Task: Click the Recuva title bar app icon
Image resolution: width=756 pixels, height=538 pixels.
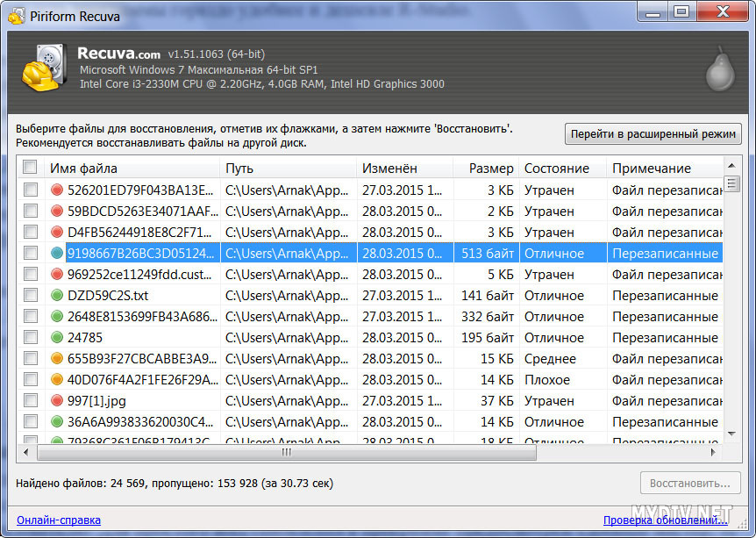Action: pyautogui.click(x=16, y=15)
